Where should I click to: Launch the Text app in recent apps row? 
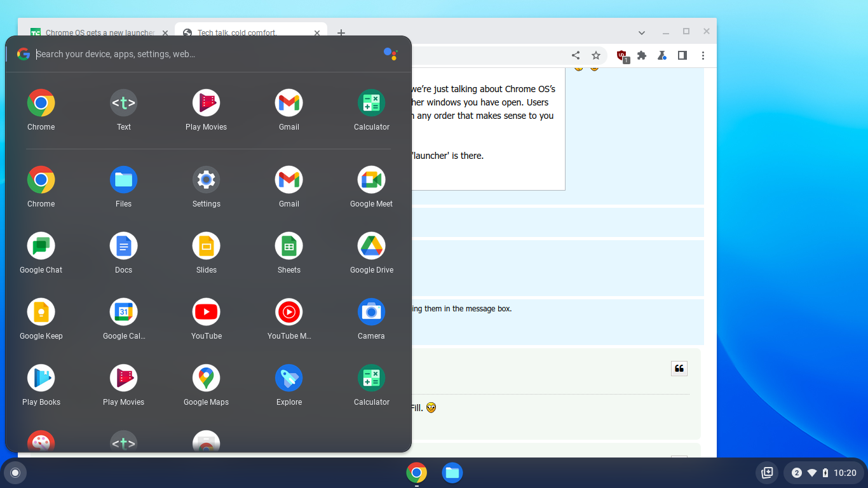tap(123, 110)
